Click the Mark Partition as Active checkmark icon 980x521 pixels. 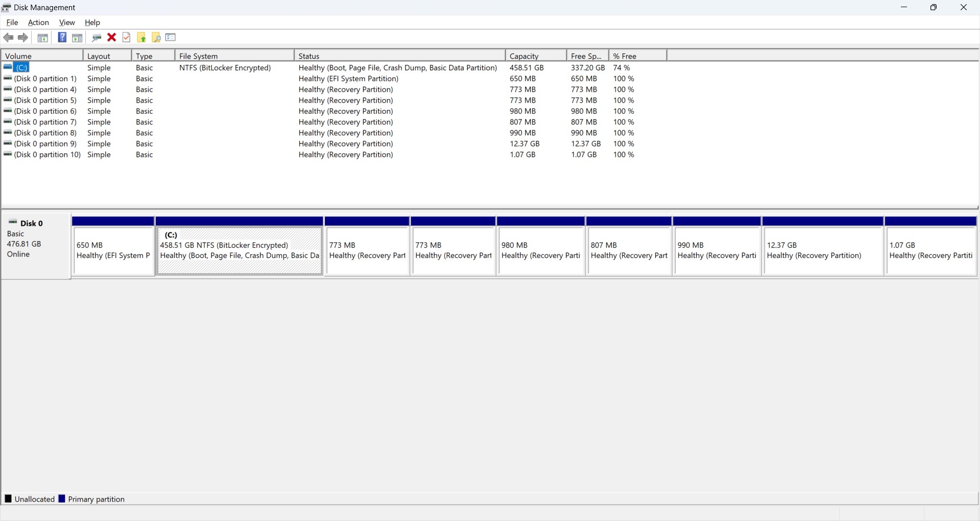[126, 37]
